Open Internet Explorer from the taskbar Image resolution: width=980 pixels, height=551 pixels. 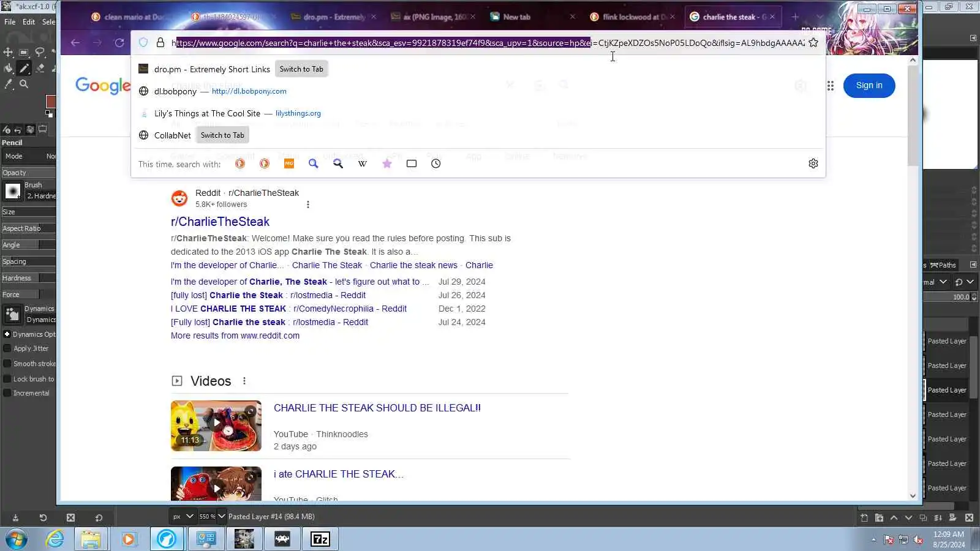[55, 539]
